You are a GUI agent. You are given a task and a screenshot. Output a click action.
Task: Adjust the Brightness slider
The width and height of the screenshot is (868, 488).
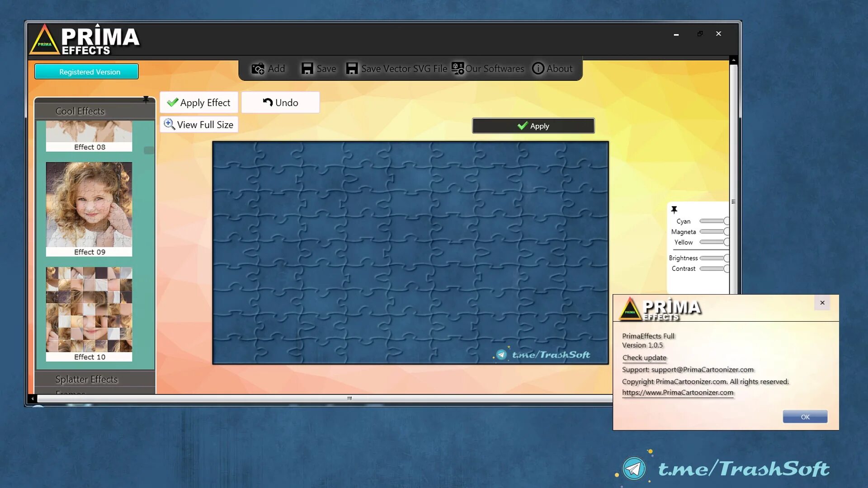click(714, 258)
